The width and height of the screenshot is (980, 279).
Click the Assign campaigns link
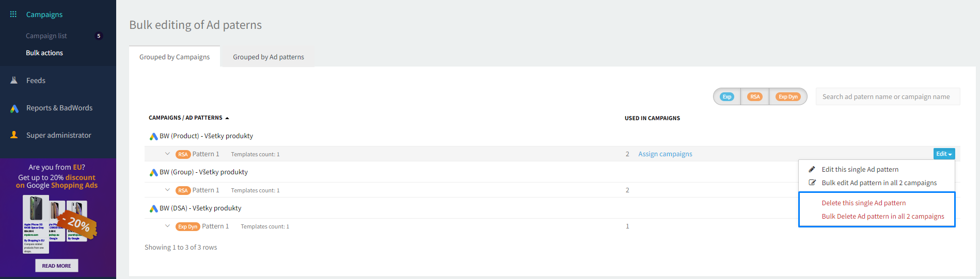665,154
